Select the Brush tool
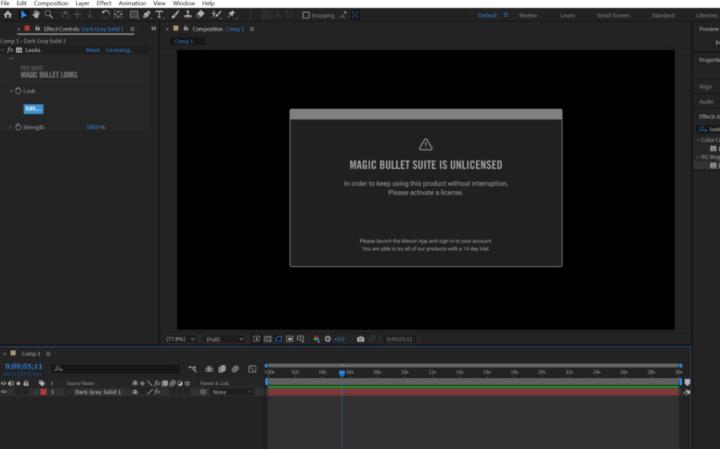The width and height of the screenshot is (720, 449). 176,15
